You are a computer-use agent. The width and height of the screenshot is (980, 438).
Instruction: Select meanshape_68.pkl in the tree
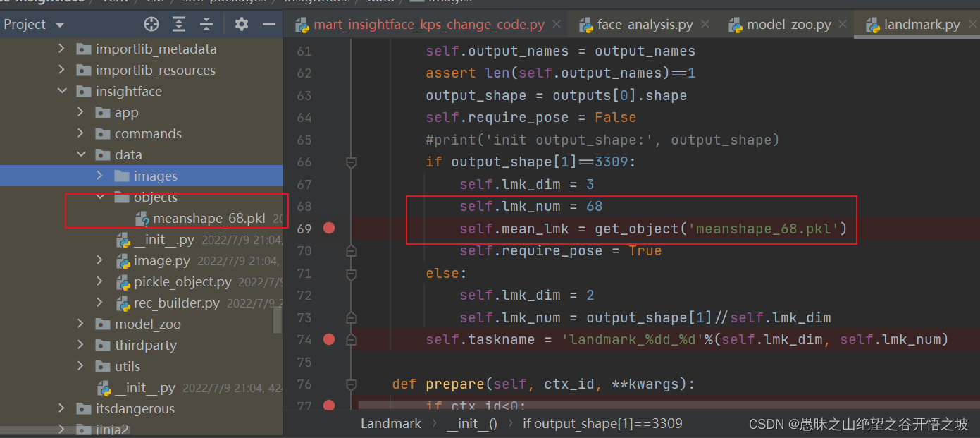pos(209,219)
